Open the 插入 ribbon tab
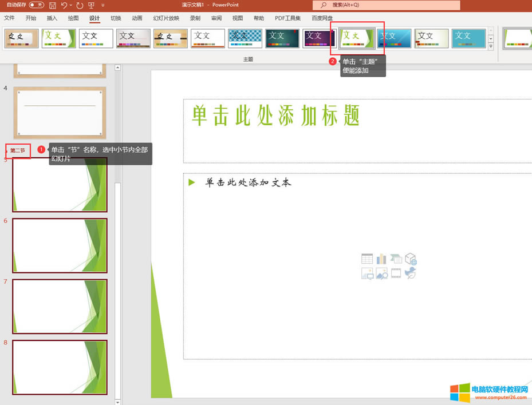Viewport: 532px width, 405px height. tap(52, 18)
